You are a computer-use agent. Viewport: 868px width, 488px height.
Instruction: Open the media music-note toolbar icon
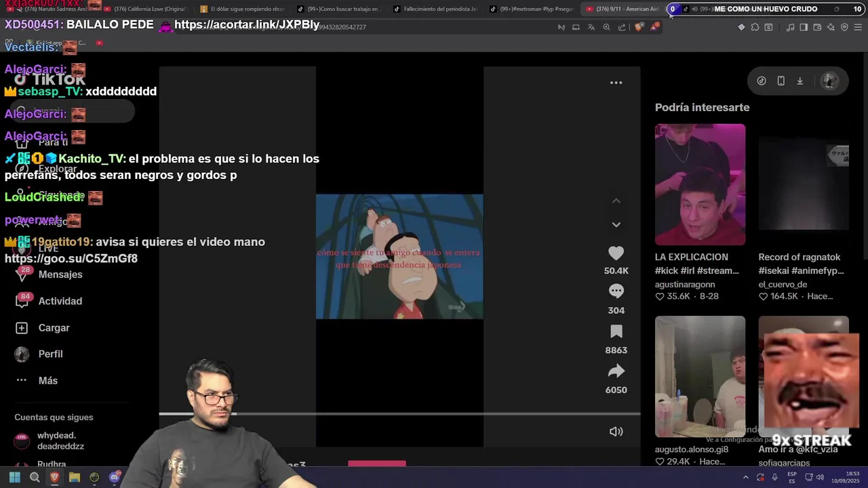[x=790, y=27]
